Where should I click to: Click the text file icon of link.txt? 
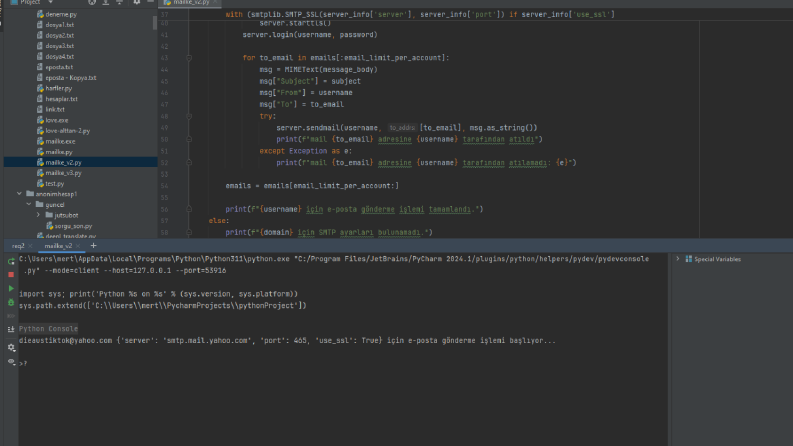pos(40,109)
